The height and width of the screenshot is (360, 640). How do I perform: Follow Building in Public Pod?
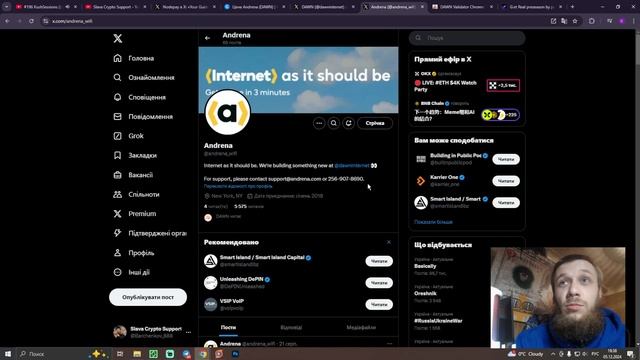click(x=506, y=159)
